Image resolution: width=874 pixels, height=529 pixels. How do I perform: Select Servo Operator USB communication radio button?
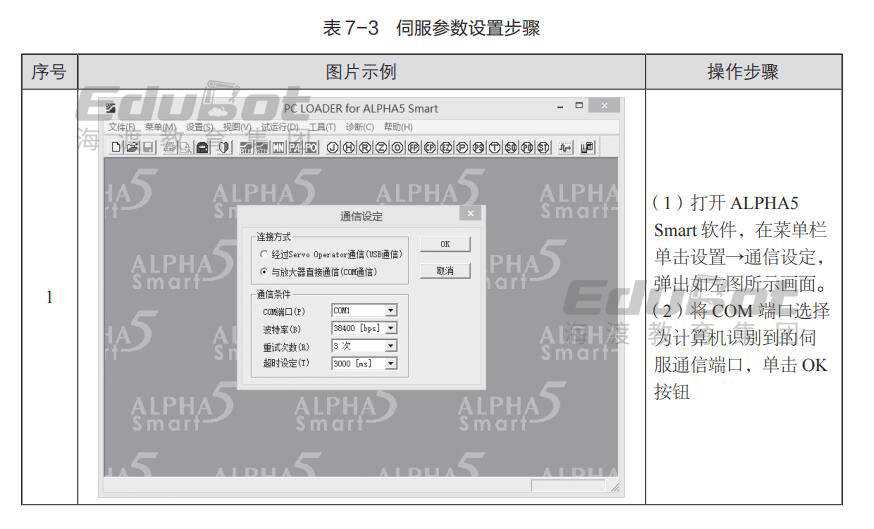pos(264,255)
